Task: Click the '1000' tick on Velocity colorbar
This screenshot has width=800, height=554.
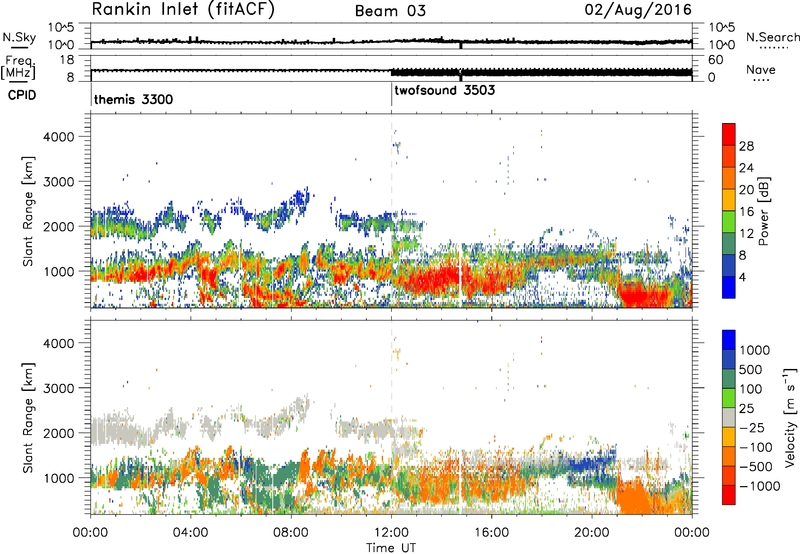Action: click(754, 350)
